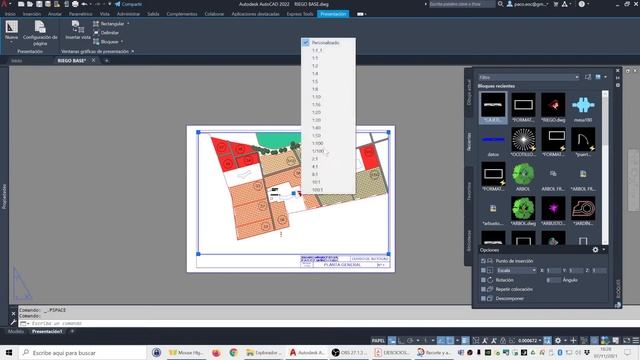Open OBS from the taskbar

[x=349, y=352]
